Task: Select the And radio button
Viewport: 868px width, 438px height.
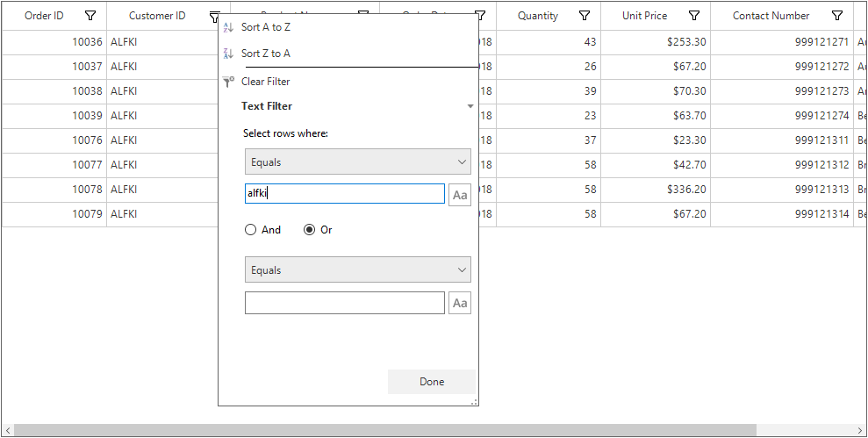Action: tap(250, 230)
